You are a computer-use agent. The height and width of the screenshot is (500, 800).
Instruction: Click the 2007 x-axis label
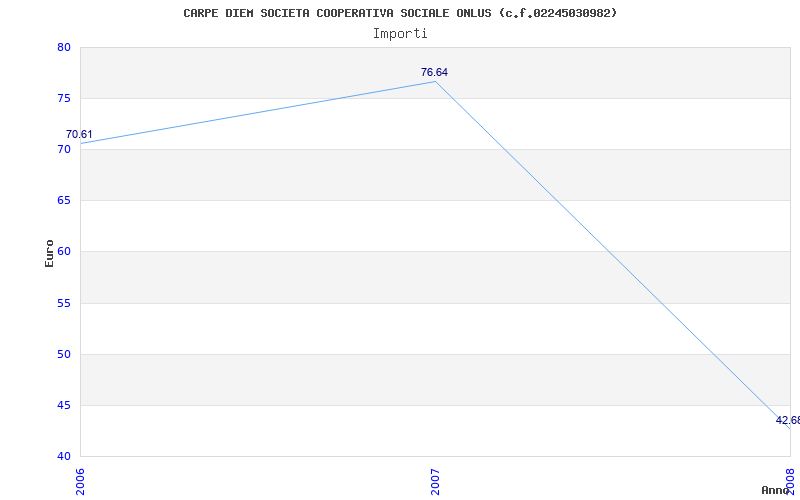435,482
